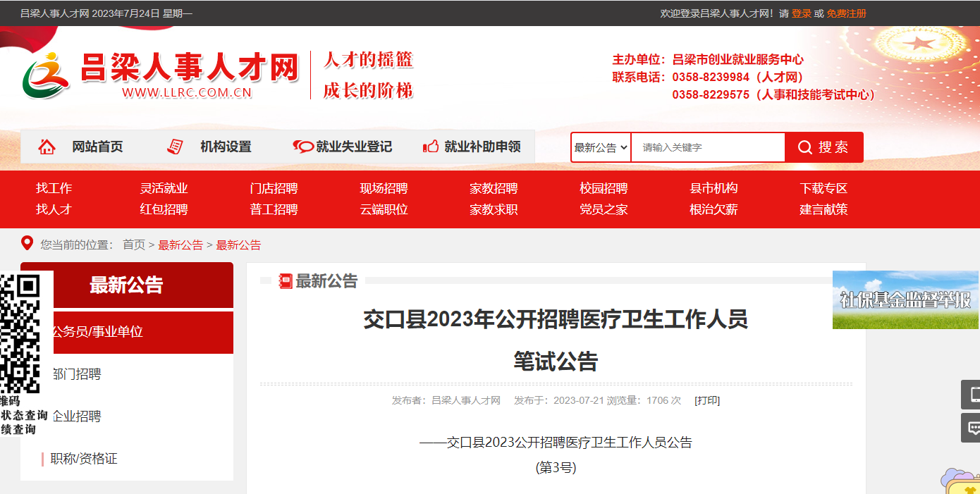The height and width of the screenshot is (494, 980).
Task: Open the 最新公告 search category dropdown
Action: (601, 147)
